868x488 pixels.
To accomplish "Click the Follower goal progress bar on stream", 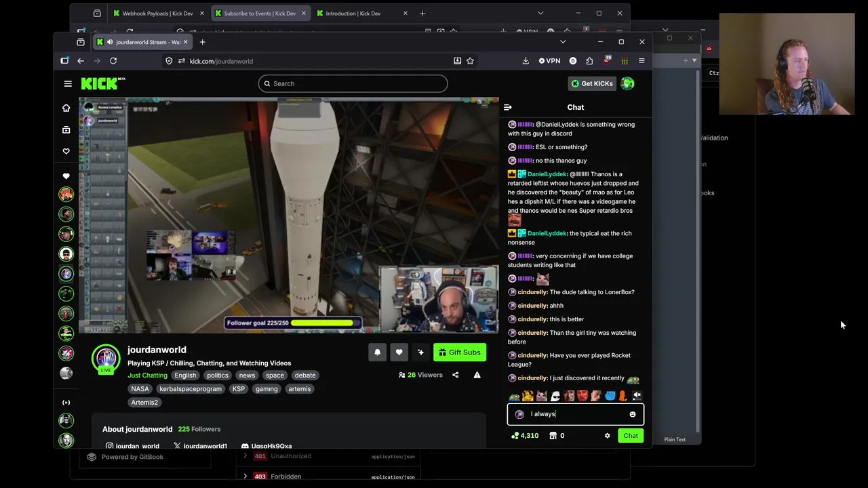I will pyautogui.click(x=293, y=323).
